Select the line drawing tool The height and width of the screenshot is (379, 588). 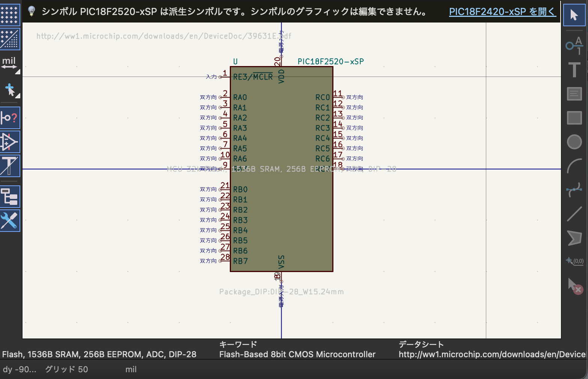tap(574, 214)
